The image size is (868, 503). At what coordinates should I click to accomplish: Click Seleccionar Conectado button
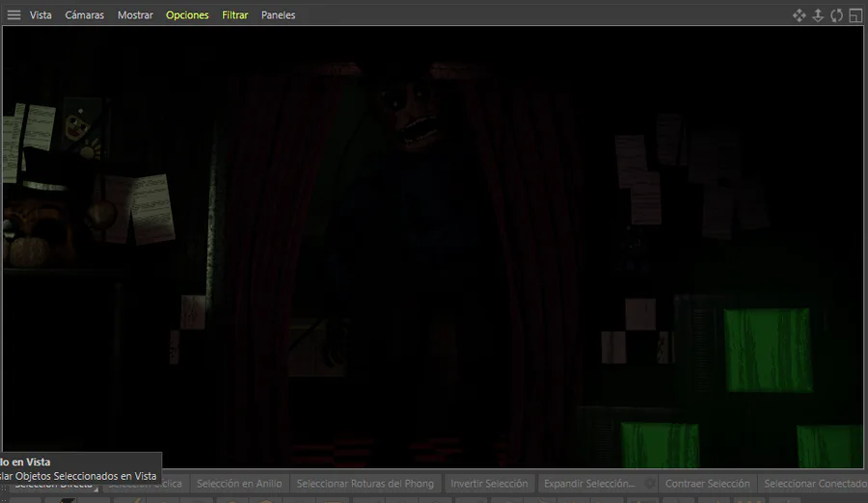click(x=815, y=484)
